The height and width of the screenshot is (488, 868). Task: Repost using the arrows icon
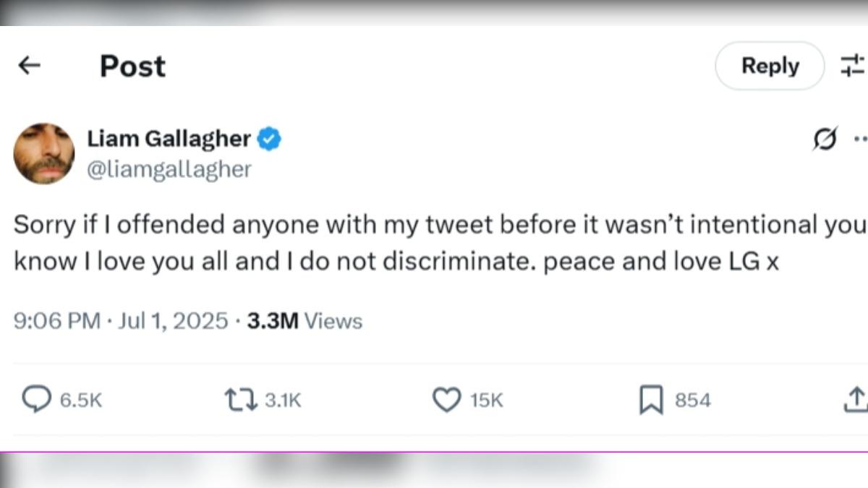pos(240,400)
